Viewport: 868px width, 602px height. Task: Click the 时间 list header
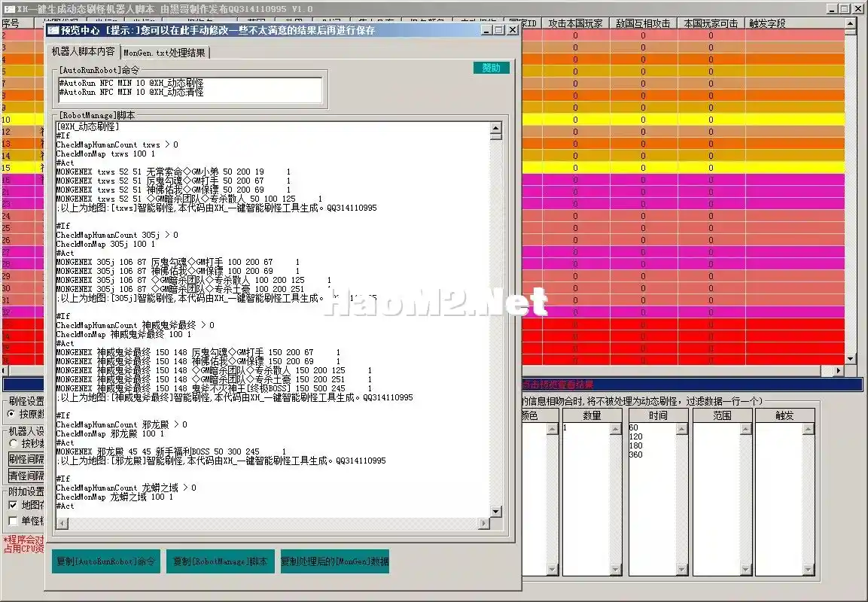click(658, 415)
